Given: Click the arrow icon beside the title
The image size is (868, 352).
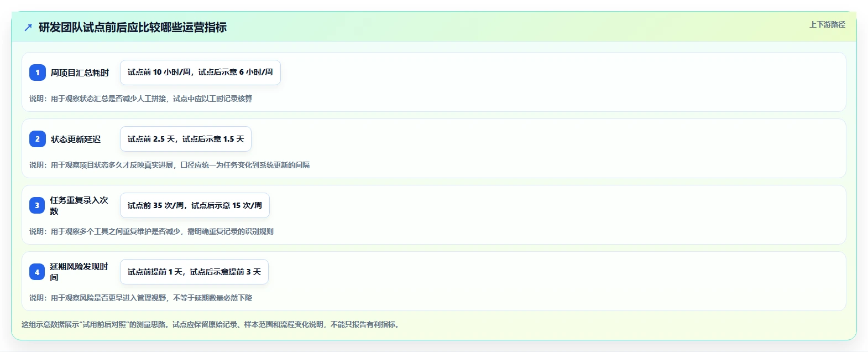Looking at the screenshot, I should 28,27.
